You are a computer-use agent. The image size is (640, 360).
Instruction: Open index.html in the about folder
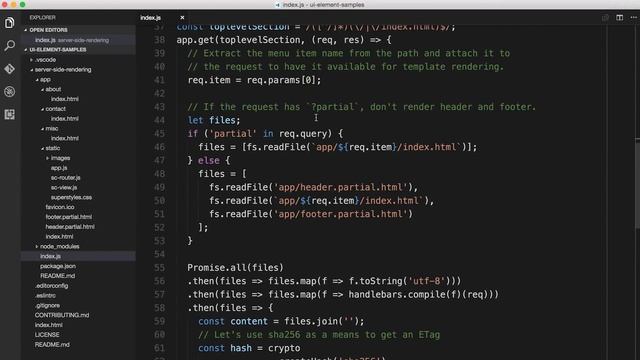point(65,99)
